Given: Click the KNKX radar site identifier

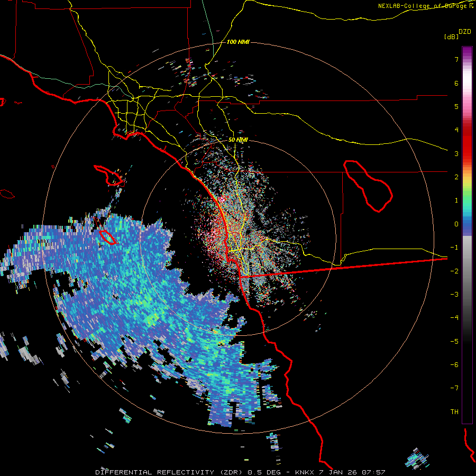Looking at the screenshot, I should (x=304, y=472).
